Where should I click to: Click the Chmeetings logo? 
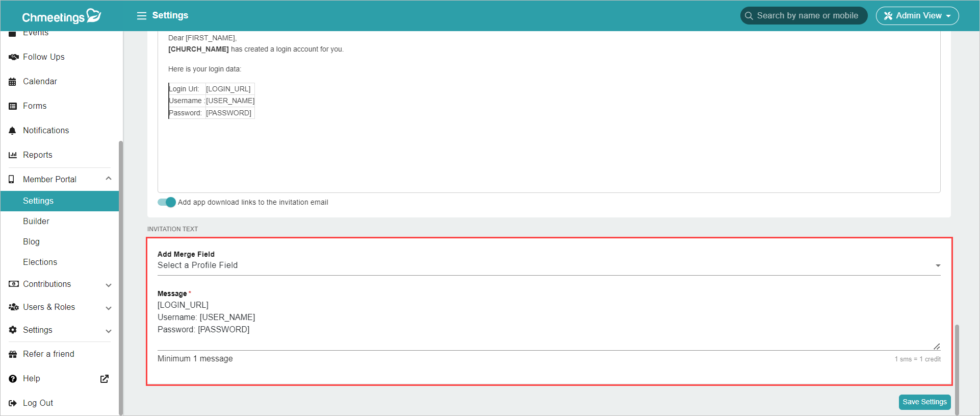tap(61, 16)
